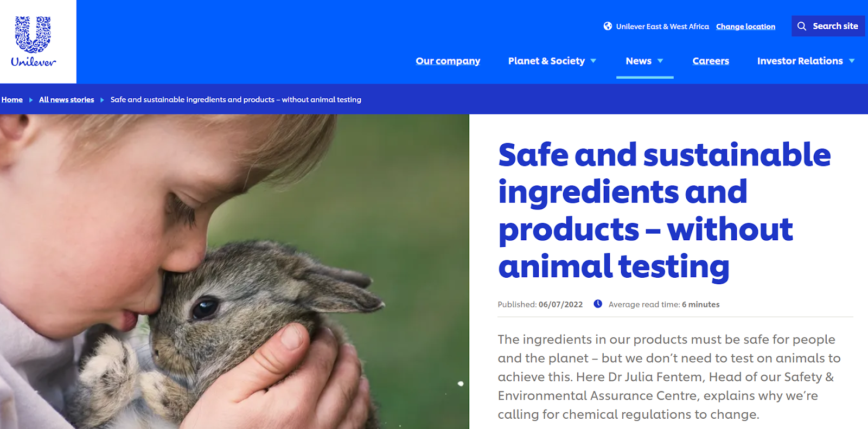Click the Change location link
This screenshot has width=868, height=429.
pos(745,27)
